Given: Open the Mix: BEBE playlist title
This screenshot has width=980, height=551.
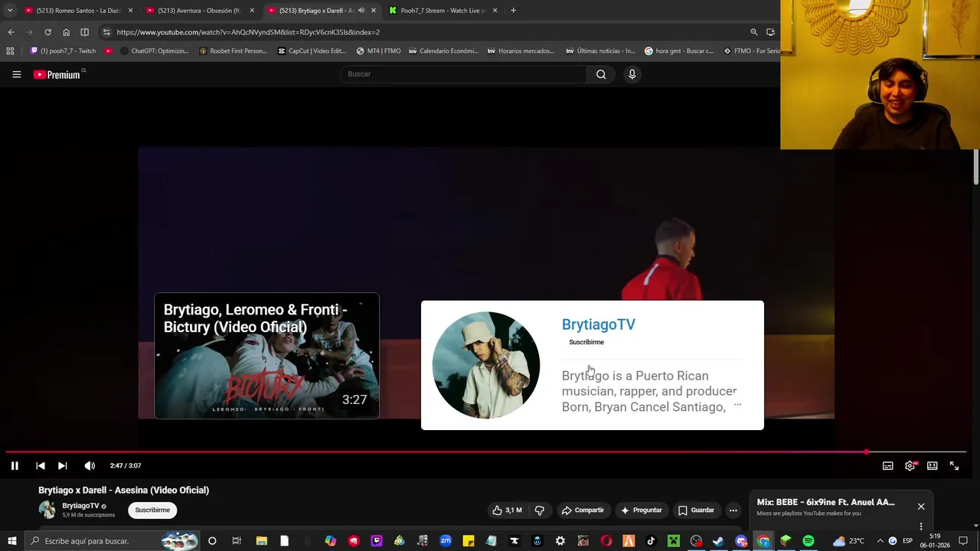Looking at the screenshot, I should point(825,502).
